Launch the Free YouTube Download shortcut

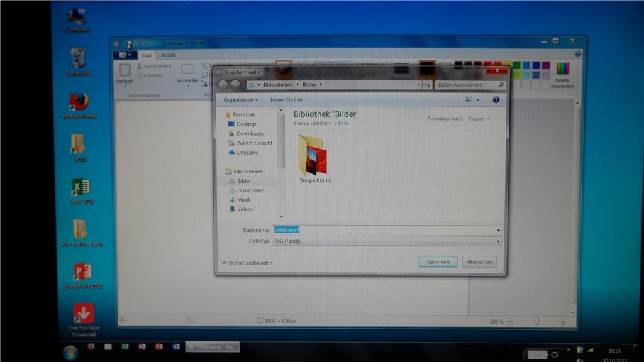[x=84, y=320]
